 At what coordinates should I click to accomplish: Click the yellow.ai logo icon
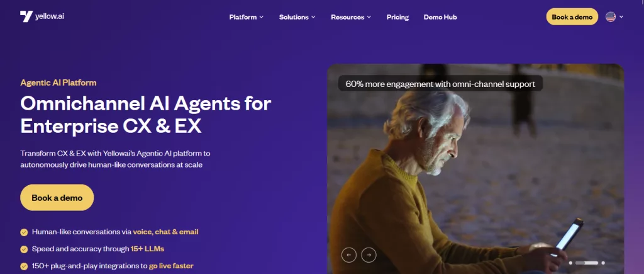pos(26,16)
